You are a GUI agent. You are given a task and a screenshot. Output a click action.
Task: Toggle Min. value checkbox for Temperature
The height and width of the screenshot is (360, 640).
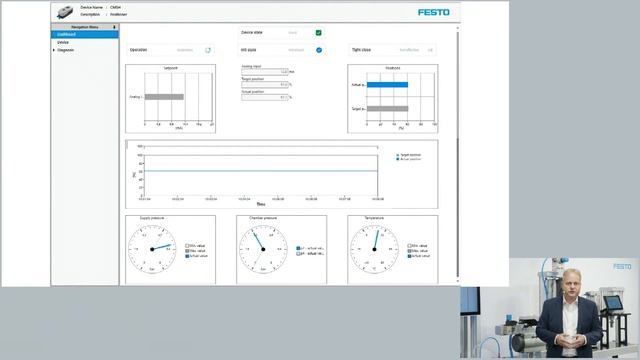(409, 246)
